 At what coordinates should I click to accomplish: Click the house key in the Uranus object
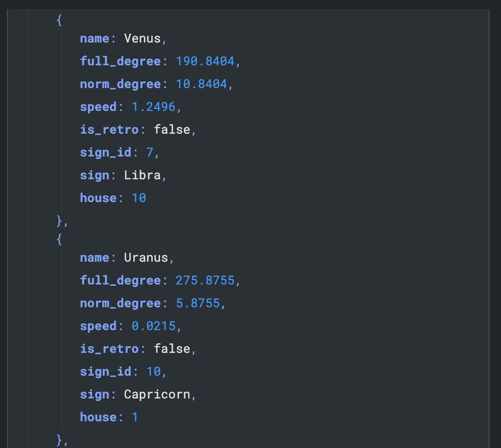pos(98,417)
